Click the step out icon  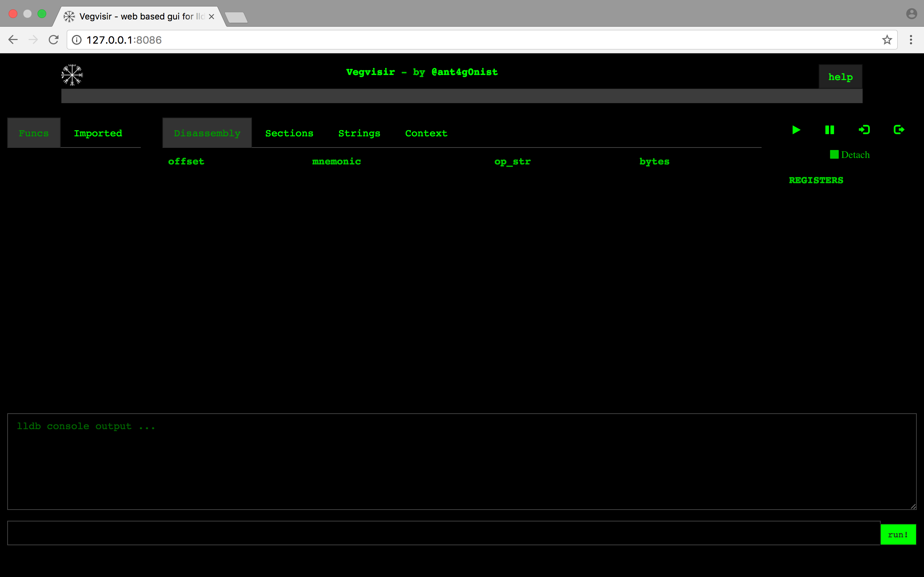[899, 130]
